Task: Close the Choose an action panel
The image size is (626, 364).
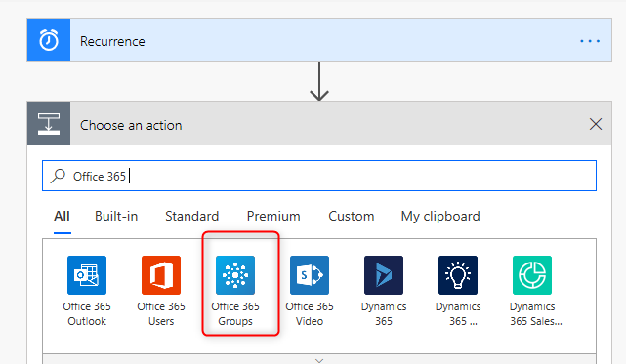Action: click(596, 124)
